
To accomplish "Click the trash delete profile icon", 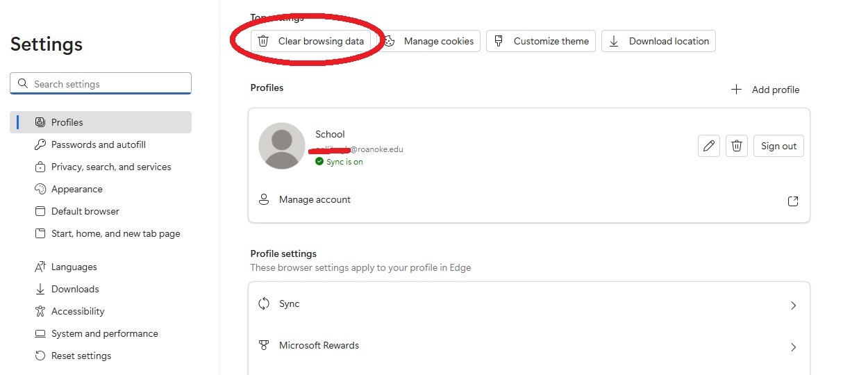I will (x=737, y=146).
